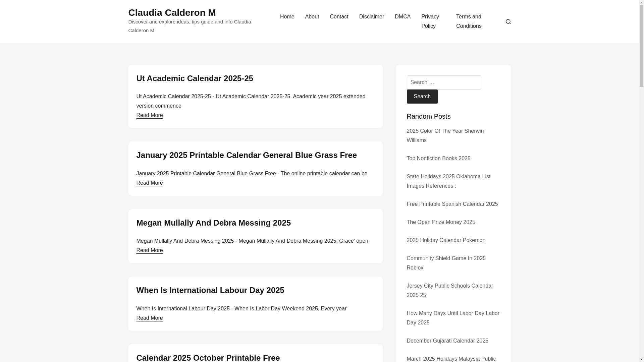Read More under International Labour Day post
Viewport: 644px width, 362px height.
point(149,318)
